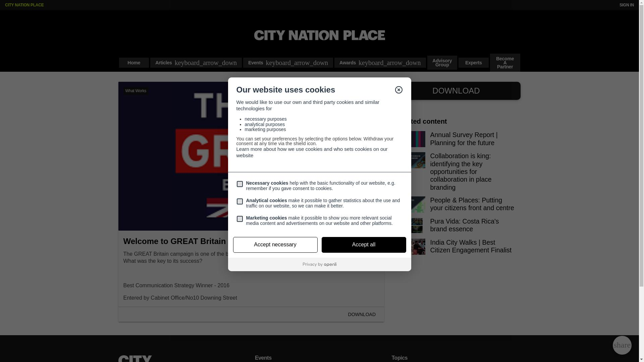Viewport: 644px width, 362px height.
Task: Open the Pura Vida Costa Rica thumbnail
Action: point(417,225)
